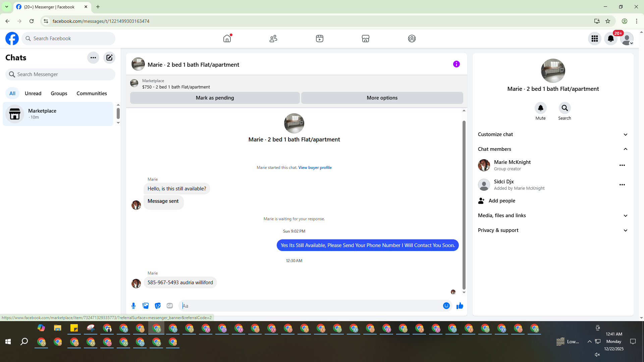Open the account profile avatar menu

(627, 39)
